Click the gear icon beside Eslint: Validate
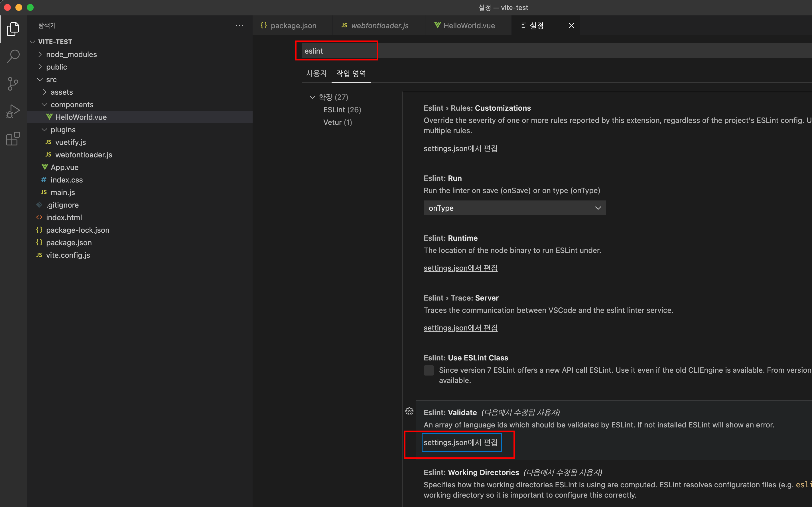The height and width of the screenshot is (507, 812). coord(409,411)
